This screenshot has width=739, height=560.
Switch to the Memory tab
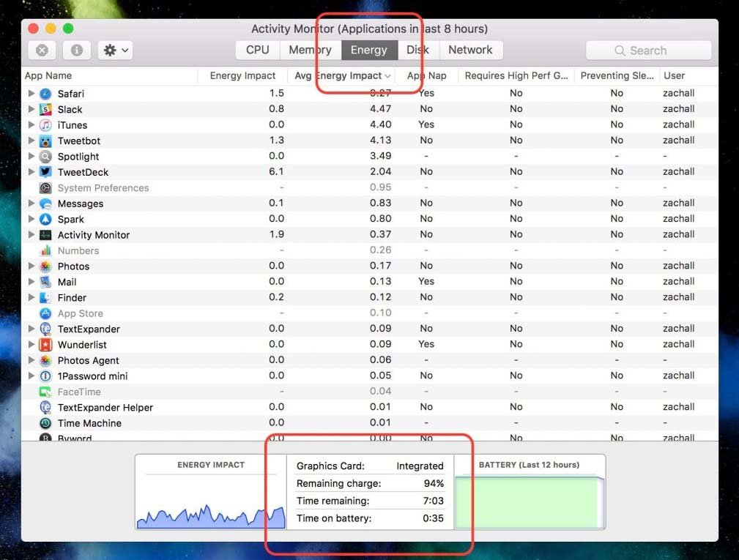310,50
